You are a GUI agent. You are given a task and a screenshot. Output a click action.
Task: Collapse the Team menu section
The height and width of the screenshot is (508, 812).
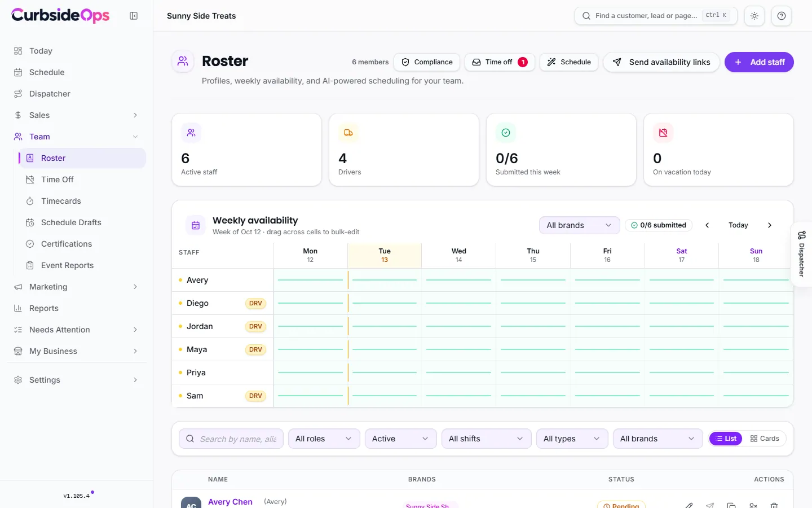click(76, 137)
